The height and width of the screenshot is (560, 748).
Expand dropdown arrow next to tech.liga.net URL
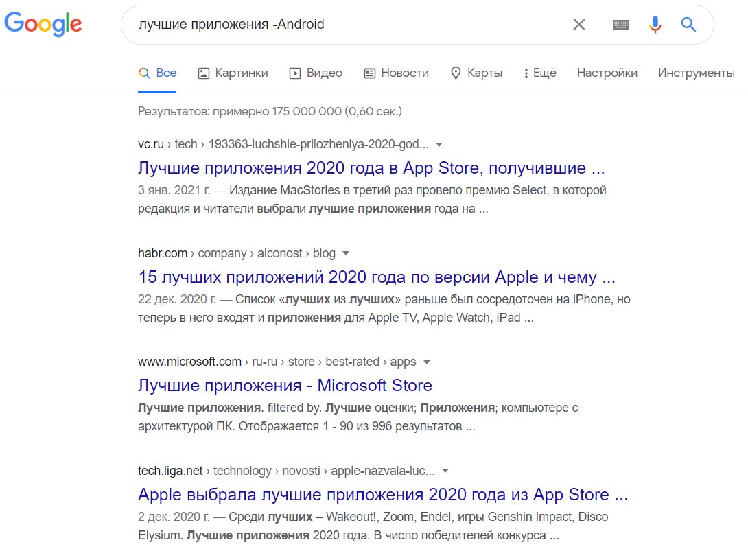445,471
